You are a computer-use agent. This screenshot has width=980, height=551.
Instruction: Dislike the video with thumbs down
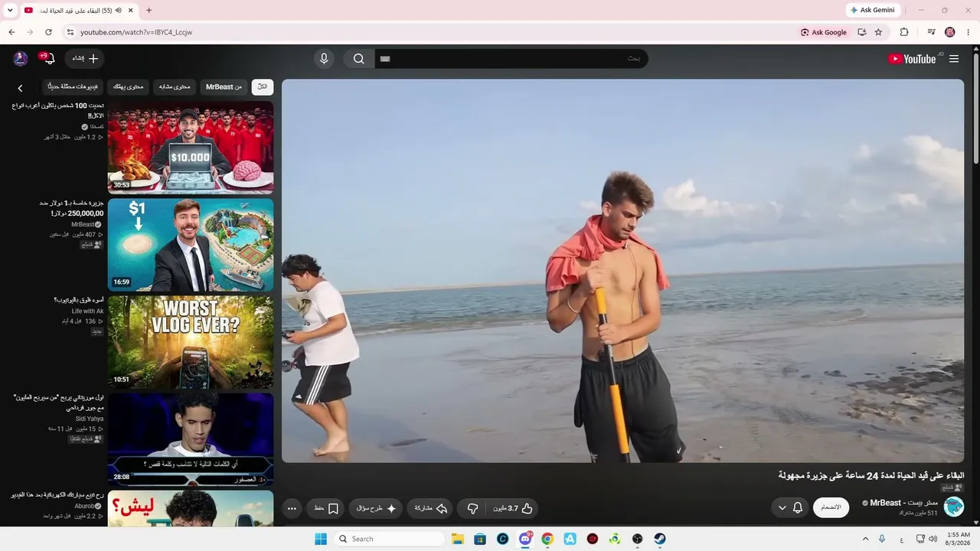point(472,508)
